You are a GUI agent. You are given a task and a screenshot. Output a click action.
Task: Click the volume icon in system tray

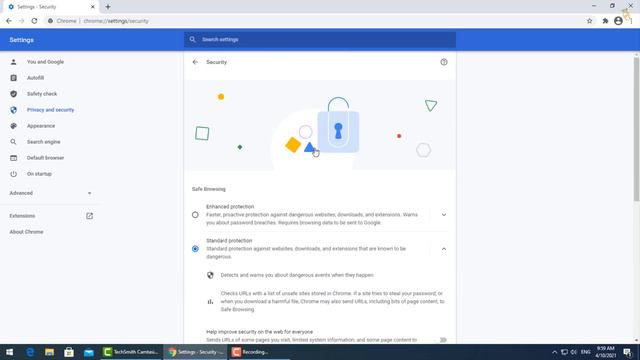(x=574, y=352)
